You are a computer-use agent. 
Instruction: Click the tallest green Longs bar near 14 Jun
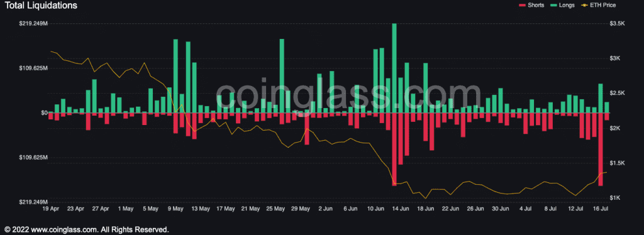[394, 68]
